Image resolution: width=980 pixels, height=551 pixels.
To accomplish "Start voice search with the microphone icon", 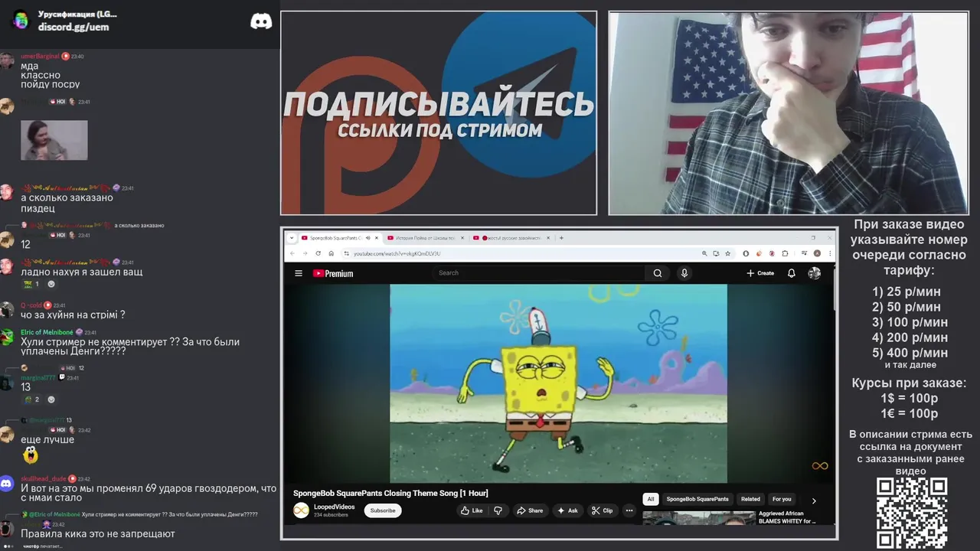I will coord(684,273).
